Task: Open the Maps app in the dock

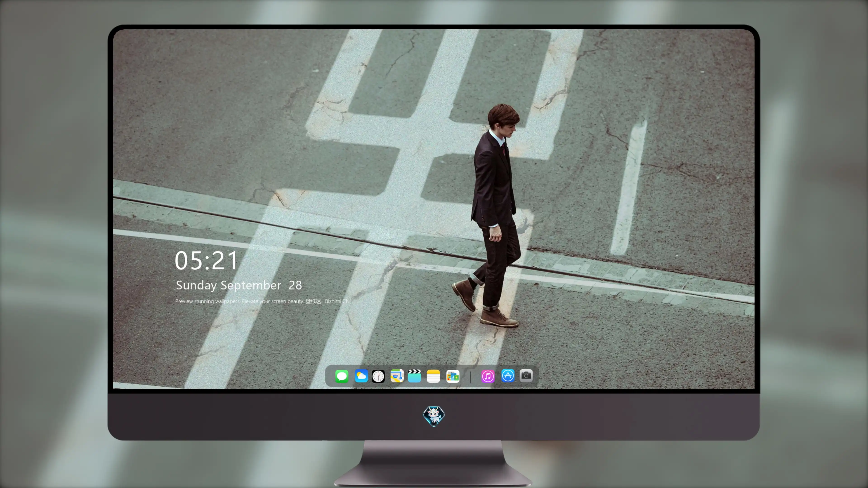Action: [397, 376]
